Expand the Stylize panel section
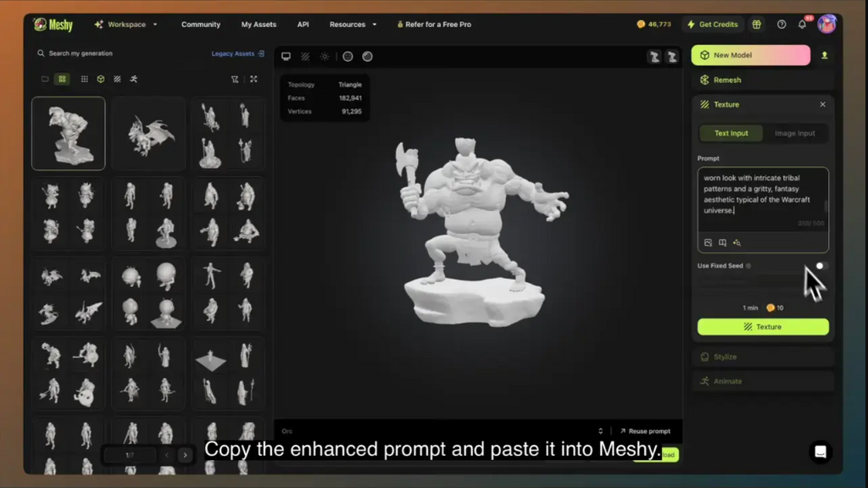Screen dimensions: 868x488 click(x=762, y=357)
